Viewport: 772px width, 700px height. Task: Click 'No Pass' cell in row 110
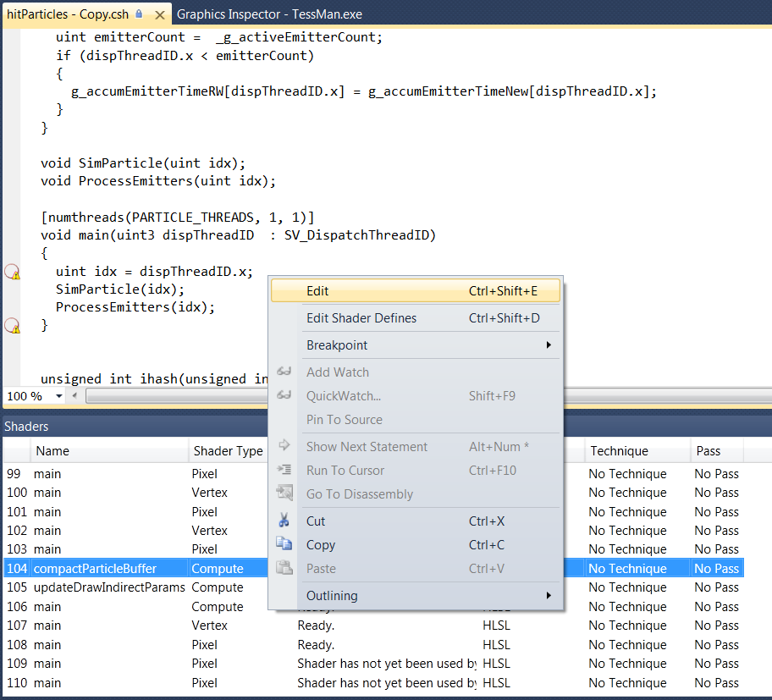click(x=716, y=683)
